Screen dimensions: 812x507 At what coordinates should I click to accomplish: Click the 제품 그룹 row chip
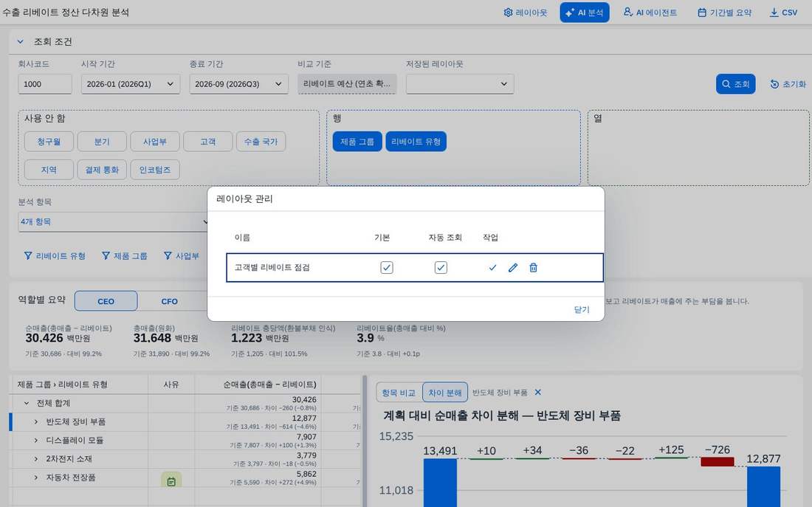tap(357, 142)
